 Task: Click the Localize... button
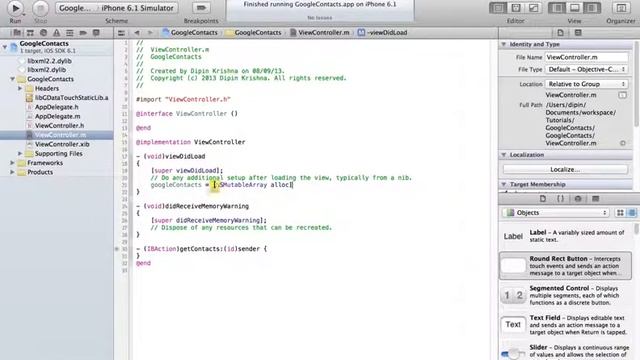click(x=565, y=169)
